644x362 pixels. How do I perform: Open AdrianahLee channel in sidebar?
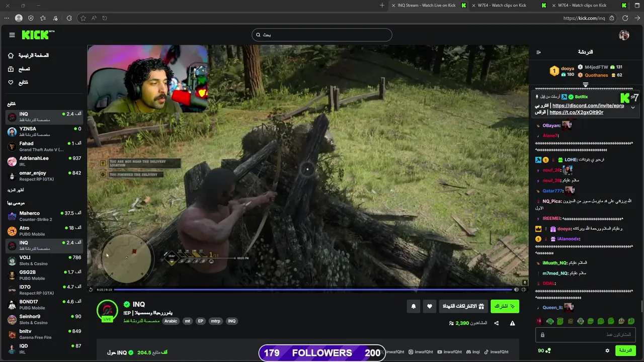(44, 161)
